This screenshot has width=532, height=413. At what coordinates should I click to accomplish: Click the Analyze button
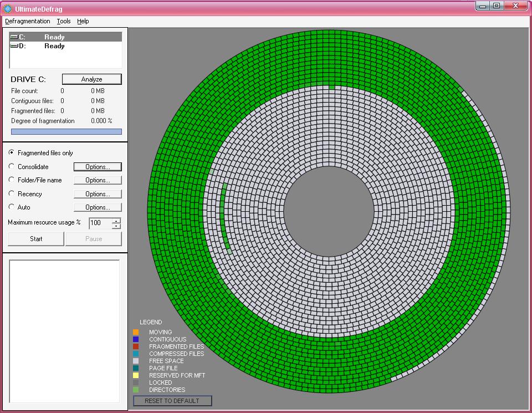(91, 79)
